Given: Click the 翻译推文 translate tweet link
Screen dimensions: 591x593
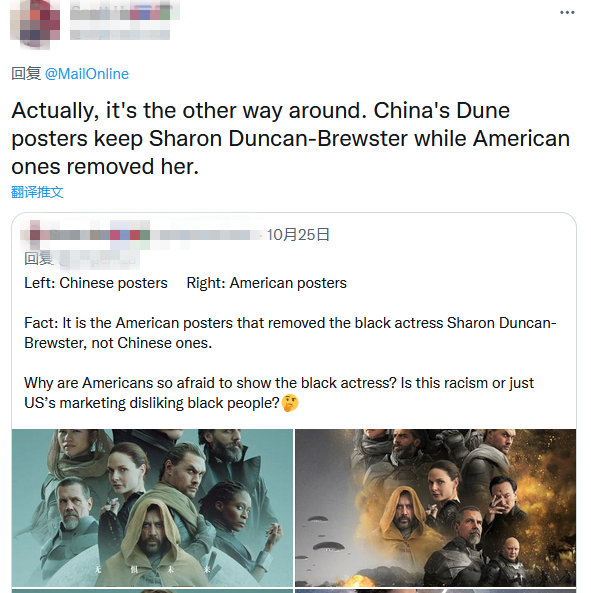Looking at the screenshot, I should tap(37, 192).
